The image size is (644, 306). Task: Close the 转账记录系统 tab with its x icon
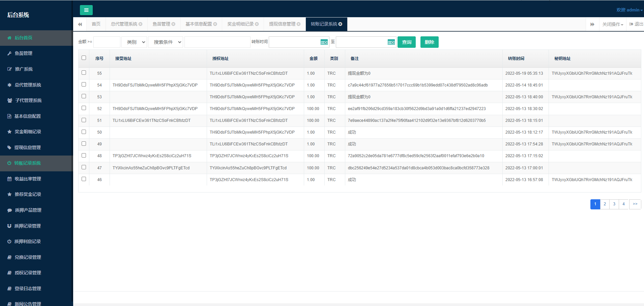[341, 24]
